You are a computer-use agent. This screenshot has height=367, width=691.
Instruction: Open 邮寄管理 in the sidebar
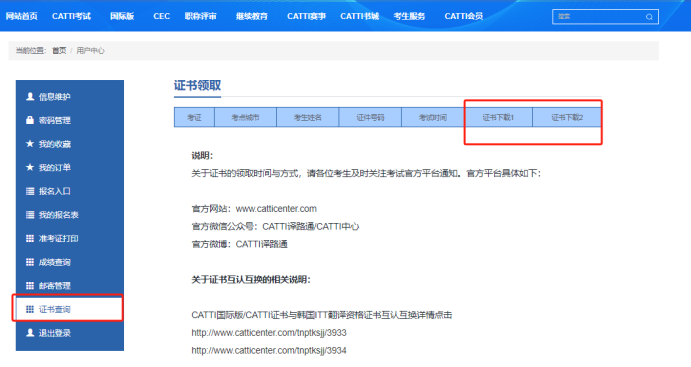coord(55,285)
